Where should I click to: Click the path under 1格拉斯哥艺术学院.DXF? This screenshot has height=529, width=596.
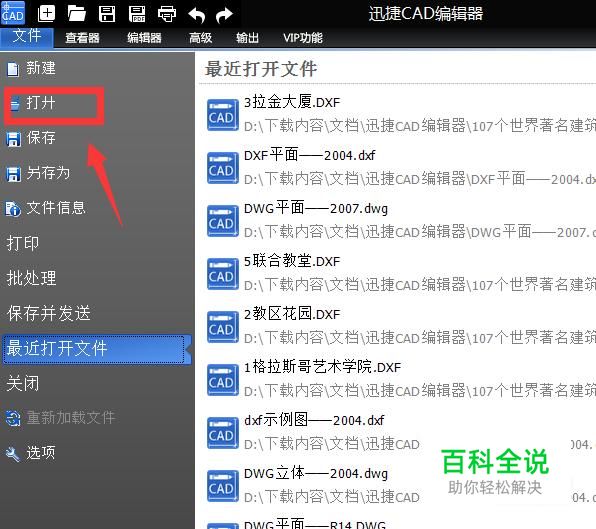coord(420,391)
